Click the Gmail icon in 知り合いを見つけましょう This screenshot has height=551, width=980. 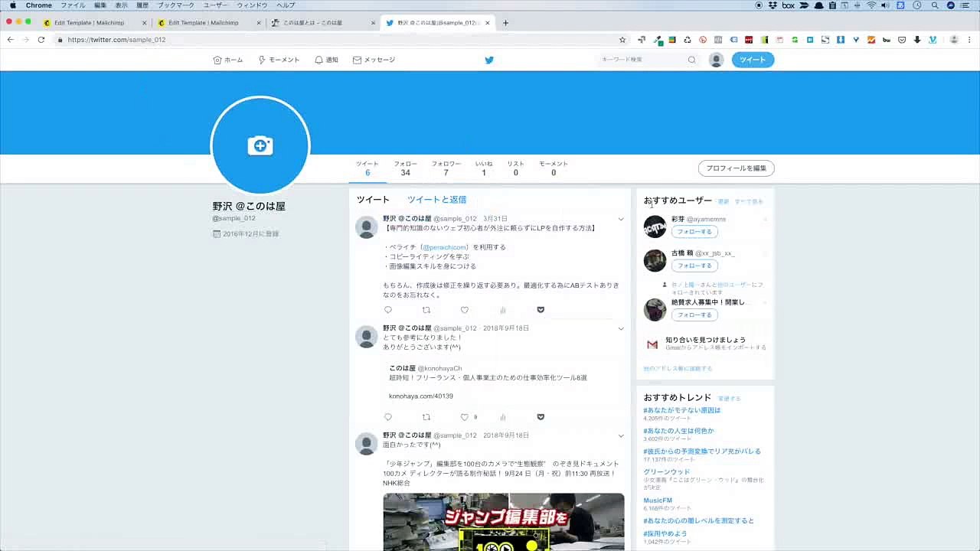tap(652, 344)
